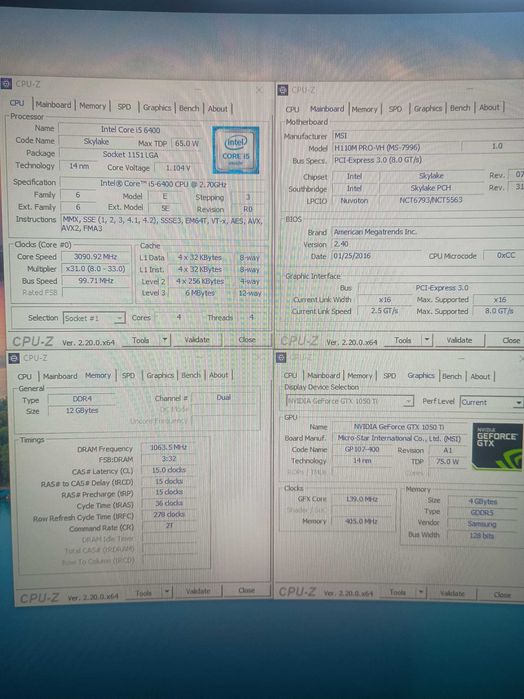Select the Memory tab in the Mainboard window

tap(364, 109)
